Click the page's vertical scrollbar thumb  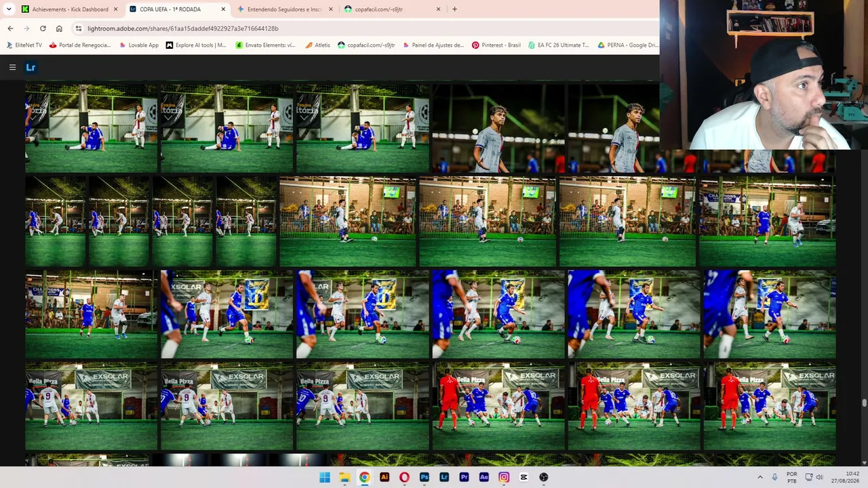tap(864, 403)
